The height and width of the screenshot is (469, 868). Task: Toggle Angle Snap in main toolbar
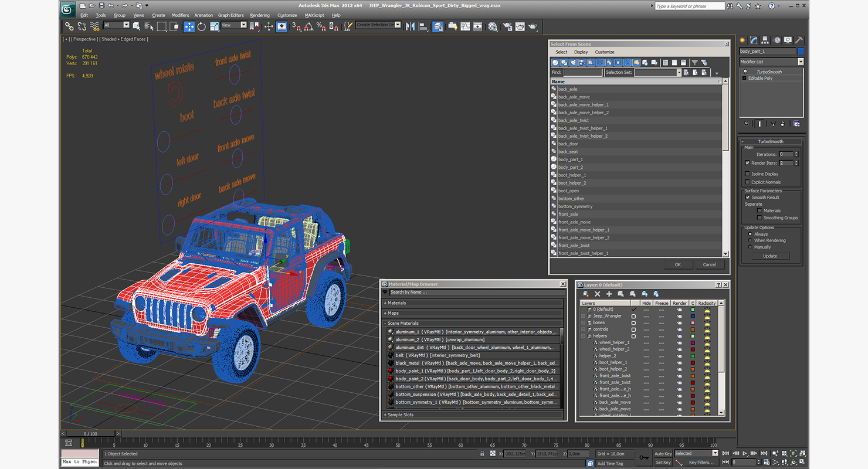tap(309, 26)
